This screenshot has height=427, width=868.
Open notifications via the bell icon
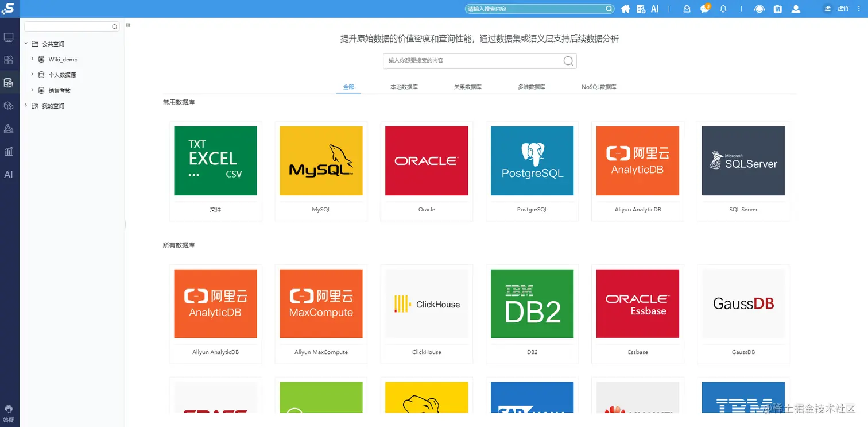point(723,9)
